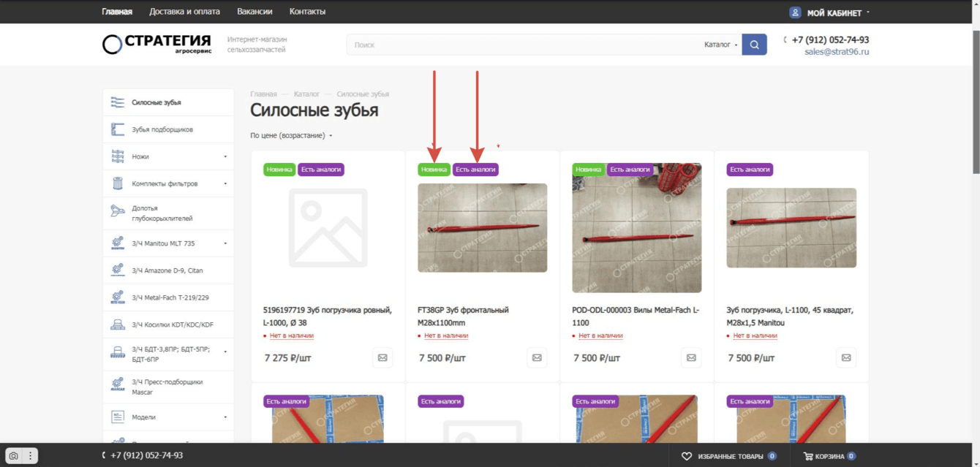Expand the Модели sidebar submenu arrow
This screenshot has width=980, height=467.
(225, 417)
